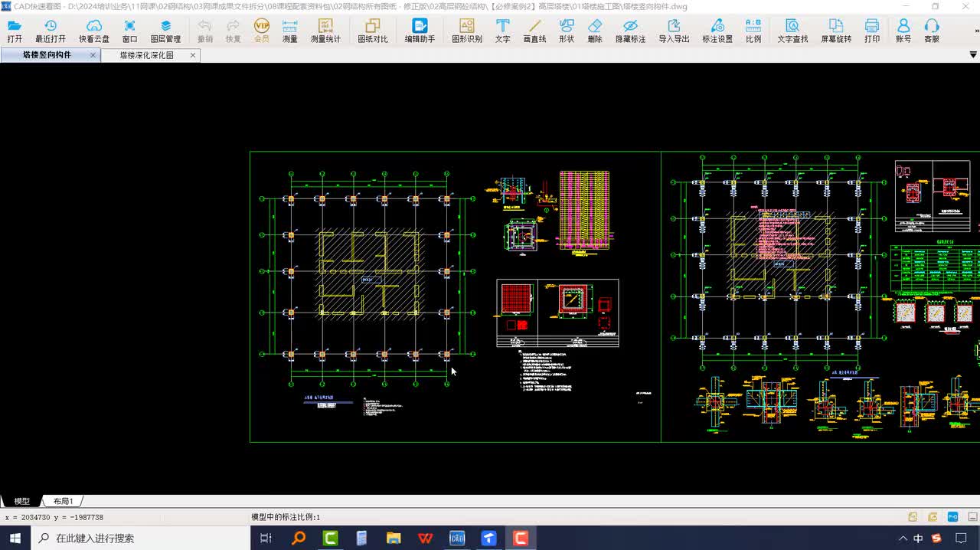Click the 比例 scale tool
Image resolution: width=980 pixels, height=550 pixels.
point(753,31)
